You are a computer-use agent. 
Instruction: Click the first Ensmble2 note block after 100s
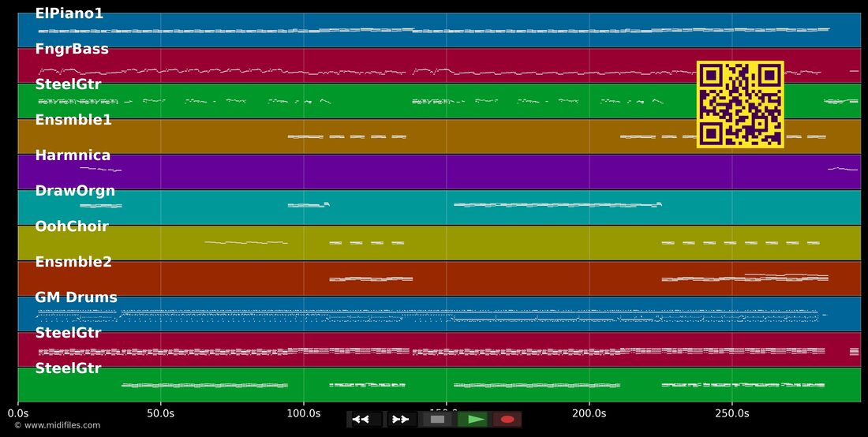click(371, 278)
